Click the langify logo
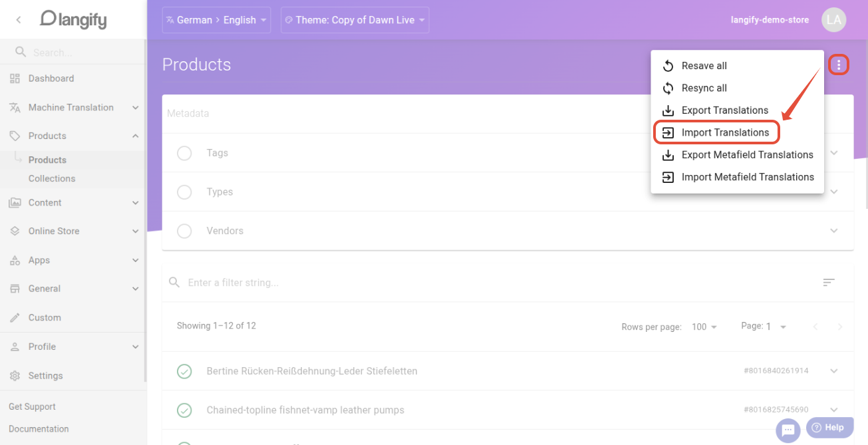Viewport: 868px width, 445px height. point(73,20)
